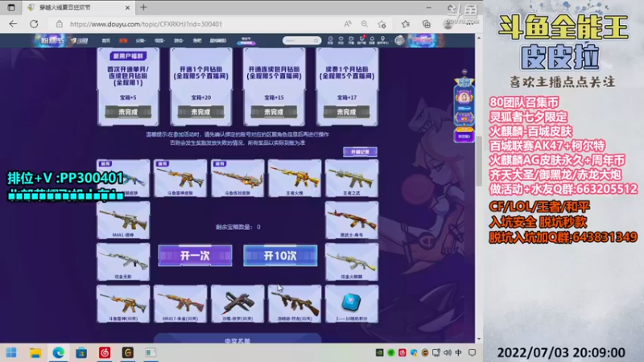The width and height of the screenshot is (644, 362).
Task: Open the user avatar in Douyu header
Action: coord(399,40)
